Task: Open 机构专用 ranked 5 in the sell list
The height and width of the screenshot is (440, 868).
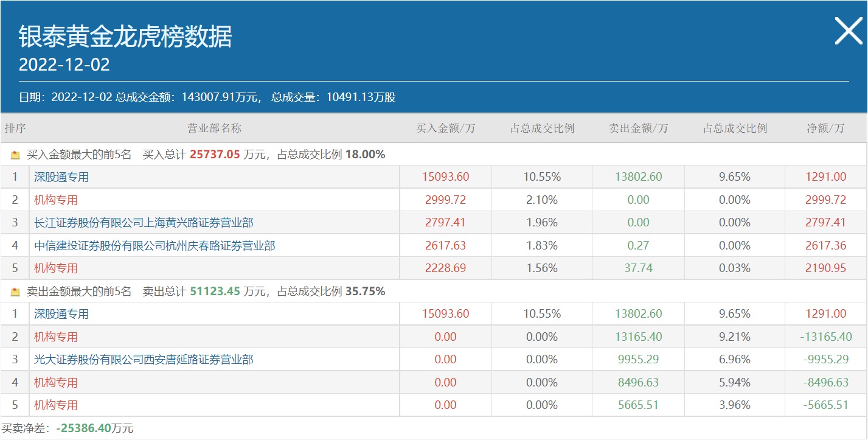Action: pyautogui.click(x=56, y=405)
